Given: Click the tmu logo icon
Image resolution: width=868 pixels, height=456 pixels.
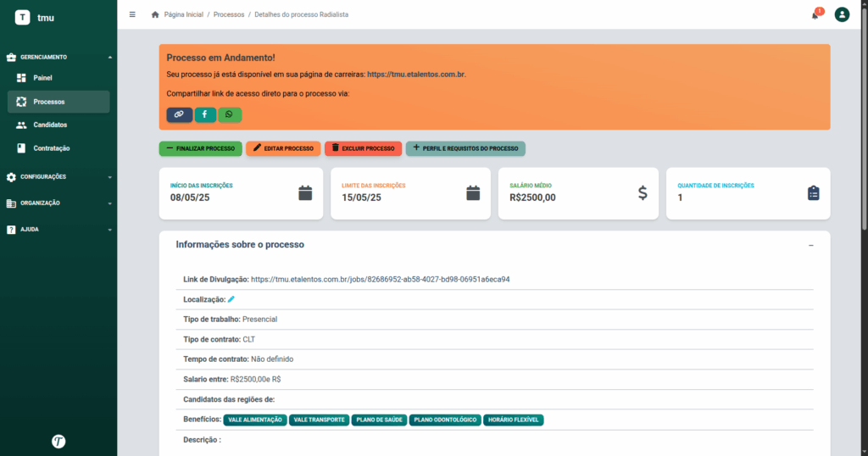Looking at the screenshot, I should pos(22,18).
